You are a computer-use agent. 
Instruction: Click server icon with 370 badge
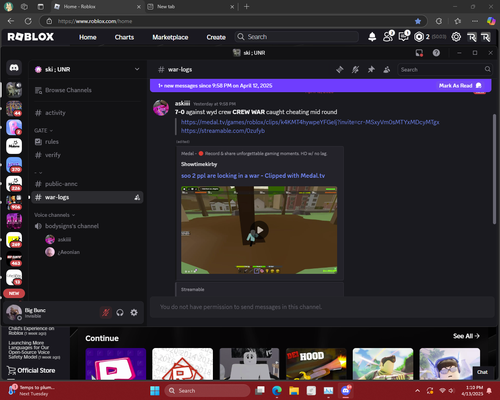(x=14, y=165)
